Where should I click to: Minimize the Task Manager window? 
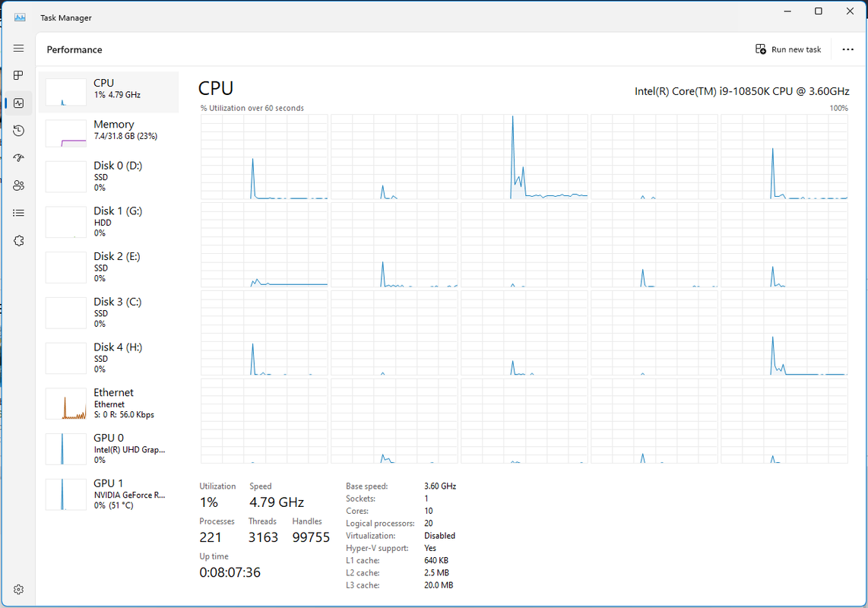(787, 11)
